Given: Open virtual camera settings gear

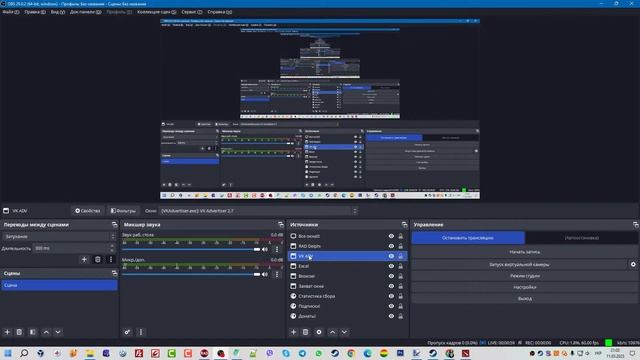Looking at the screenshot, I should click(633, 264).
